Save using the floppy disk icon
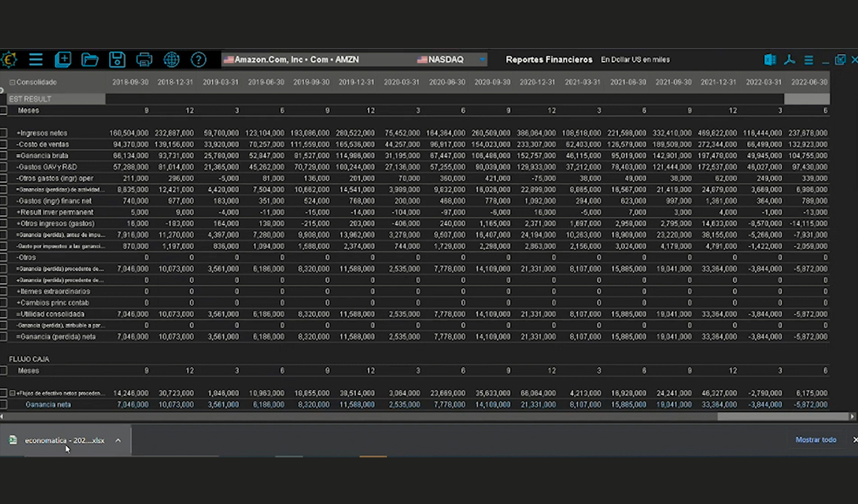 (x=117, y=59)
